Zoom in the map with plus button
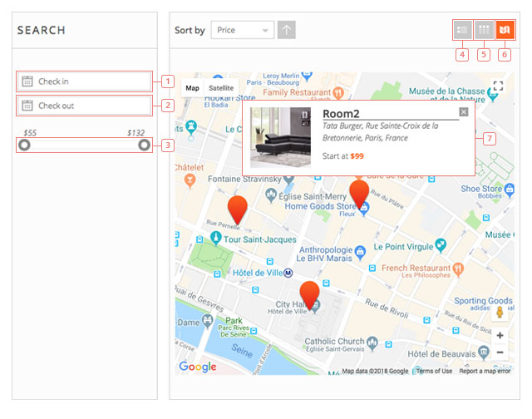 (x=500, y=336)
